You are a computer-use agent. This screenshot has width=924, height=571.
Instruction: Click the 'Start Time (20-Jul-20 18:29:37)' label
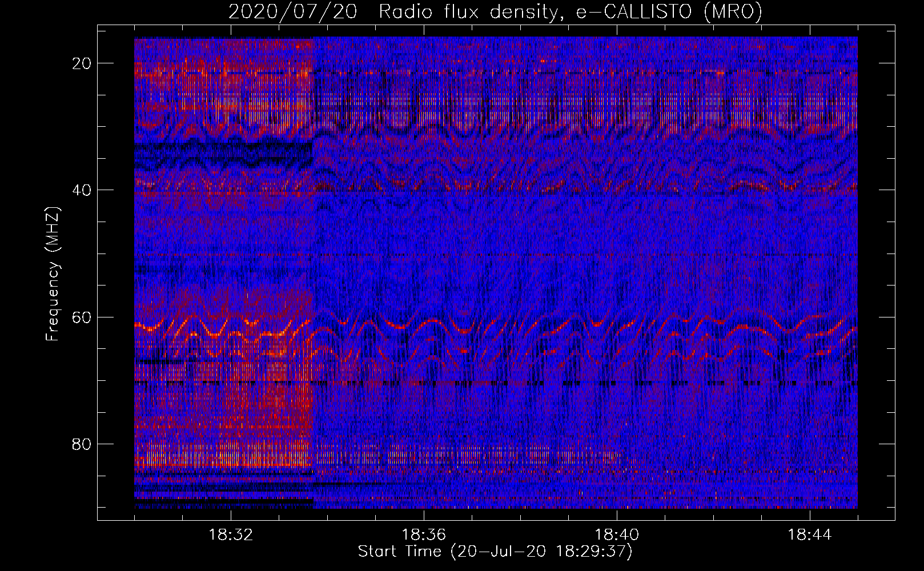(495, 552)
